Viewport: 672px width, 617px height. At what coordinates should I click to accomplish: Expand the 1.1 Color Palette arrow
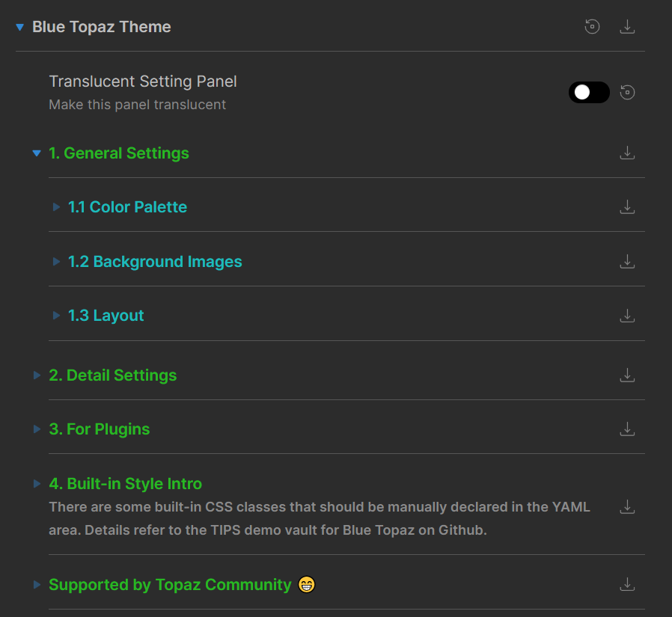click(x=56, y=207)
